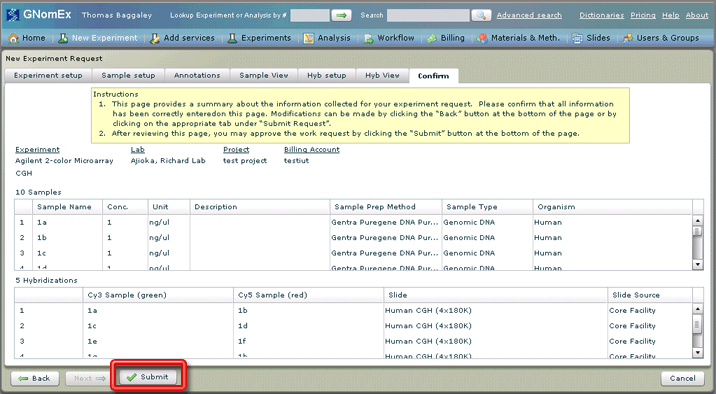716x394 pixels.
Task: Click samples table scroll-up arrow
Action: pos(697,221)
